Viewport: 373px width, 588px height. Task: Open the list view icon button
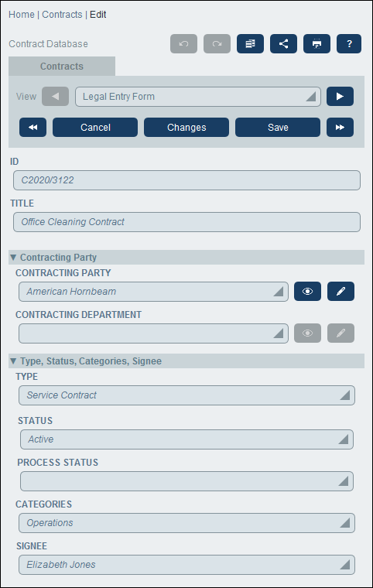pos(250,44)
